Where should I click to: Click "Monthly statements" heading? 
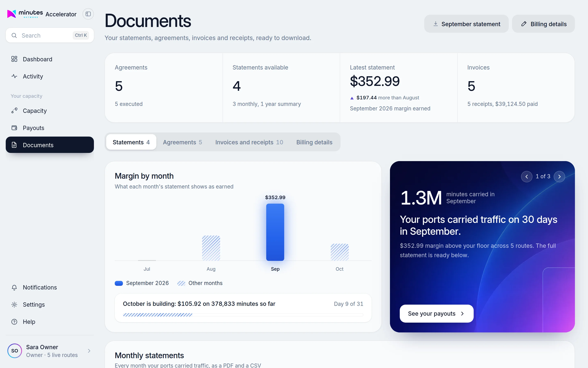coord(149,355)
